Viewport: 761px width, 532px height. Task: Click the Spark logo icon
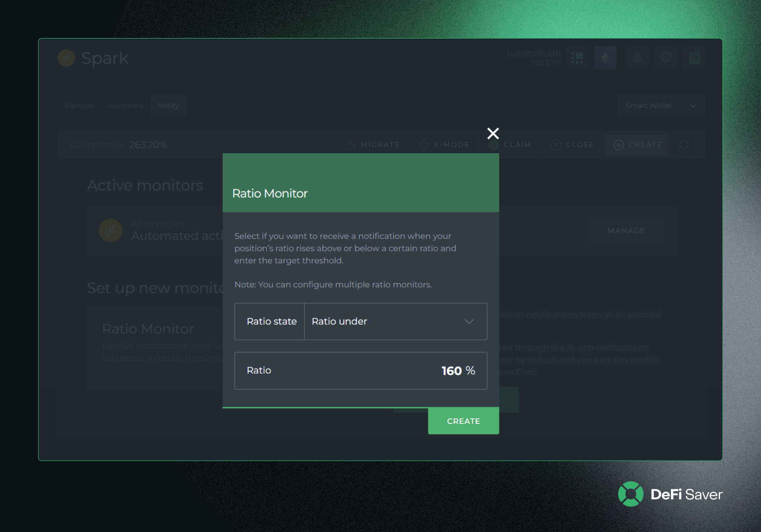coord(67,58)
